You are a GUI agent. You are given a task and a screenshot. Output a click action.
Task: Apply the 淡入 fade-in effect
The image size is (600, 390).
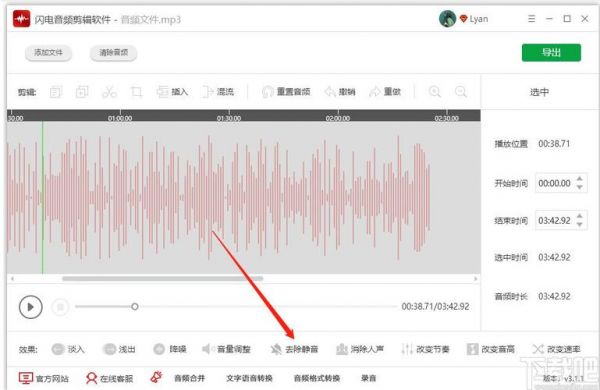68,349
